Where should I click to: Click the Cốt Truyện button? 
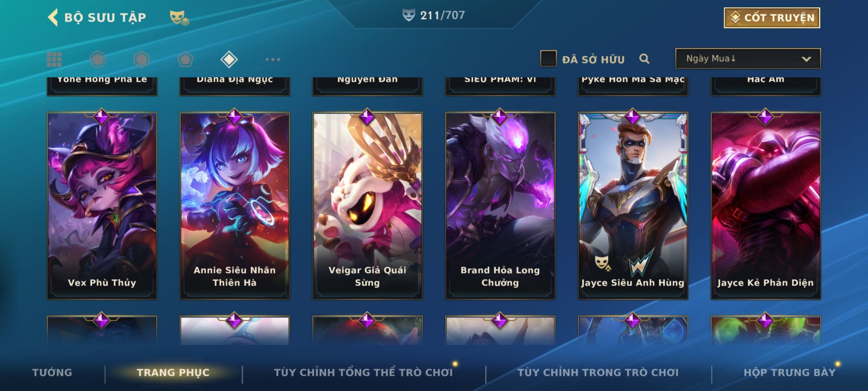point(772,17)
